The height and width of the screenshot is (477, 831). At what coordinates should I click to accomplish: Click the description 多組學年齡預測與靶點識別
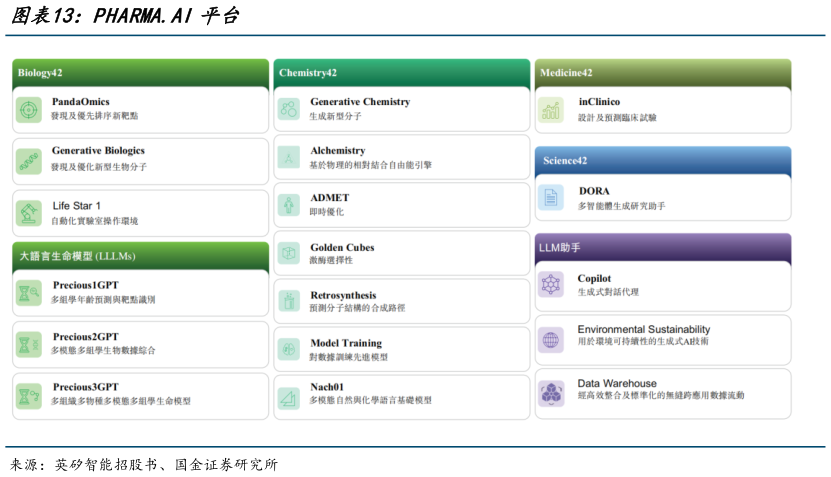(x=103, y=299)
